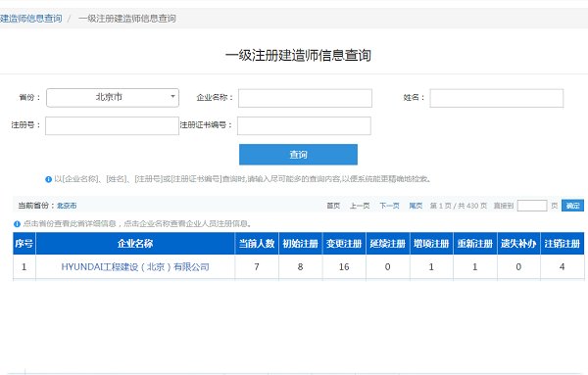Click the 企业名称 column header
This screenshot has height=375, width=588.
[135, 244]
